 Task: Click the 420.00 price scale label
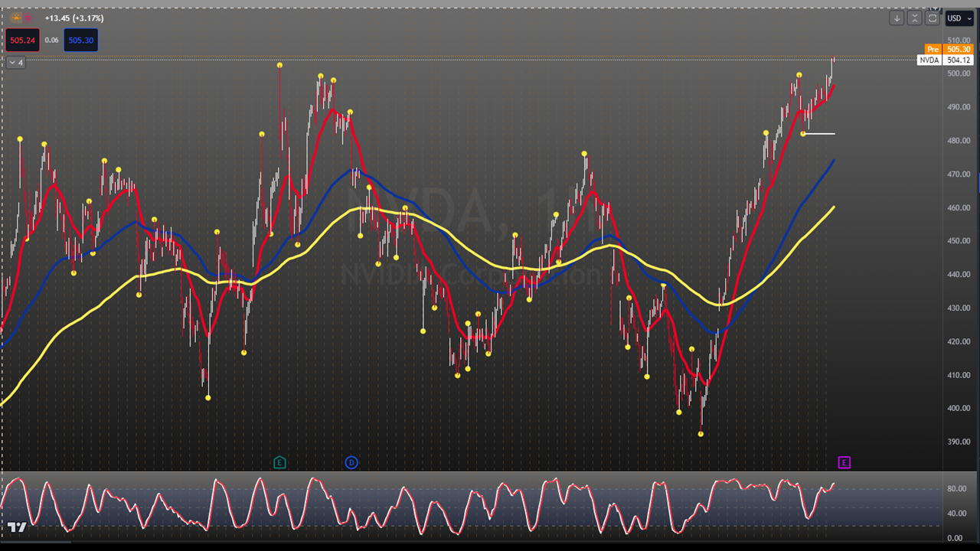click(x=959, y=341)
